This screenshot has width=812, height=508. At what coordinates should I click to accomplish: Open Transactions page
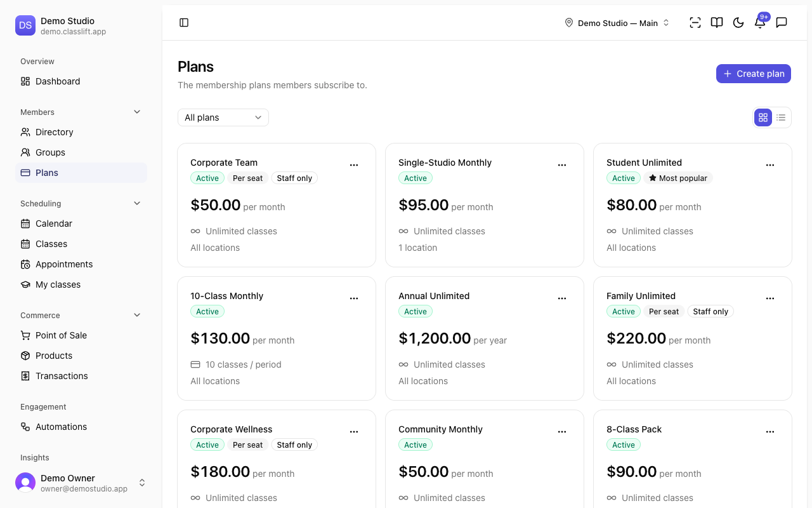point(81,376)
